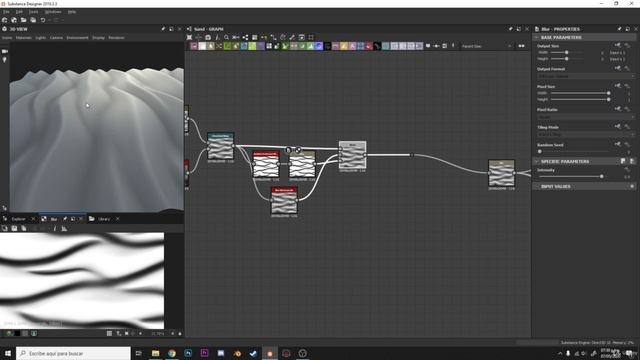640x360 pixels.
Task: Select the grey-header blend node in the graph
Action: (353, 155)
